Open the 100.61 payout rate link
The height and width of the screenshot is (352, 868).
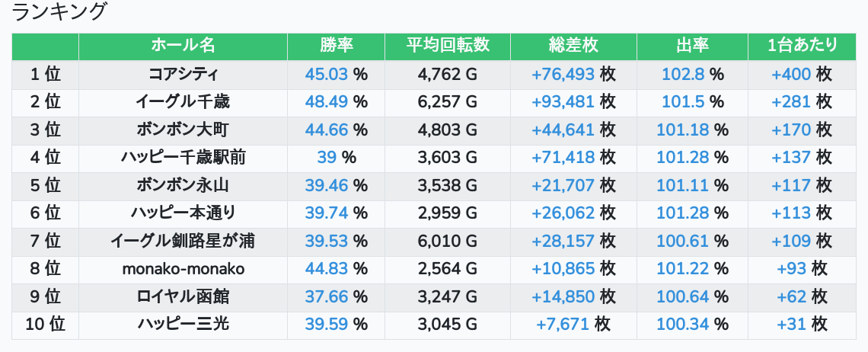(683, 242)
